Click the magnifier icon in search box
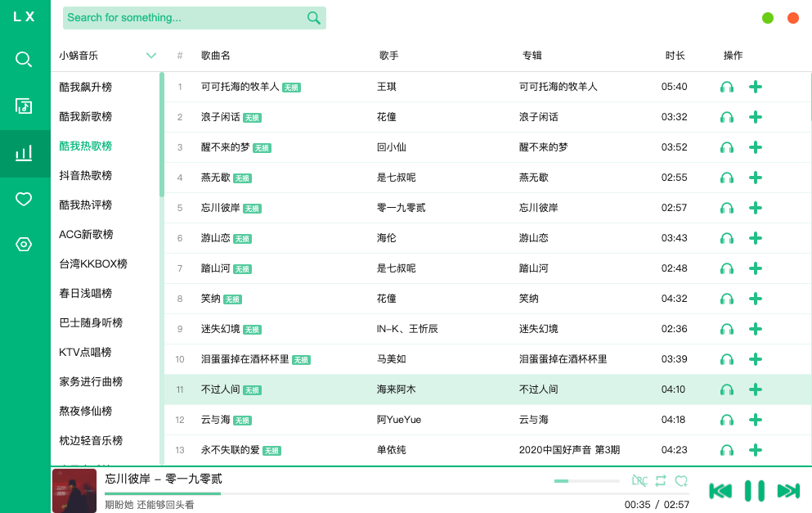The width and height of the screenshot is (812, 513). [x=314, y=18]
